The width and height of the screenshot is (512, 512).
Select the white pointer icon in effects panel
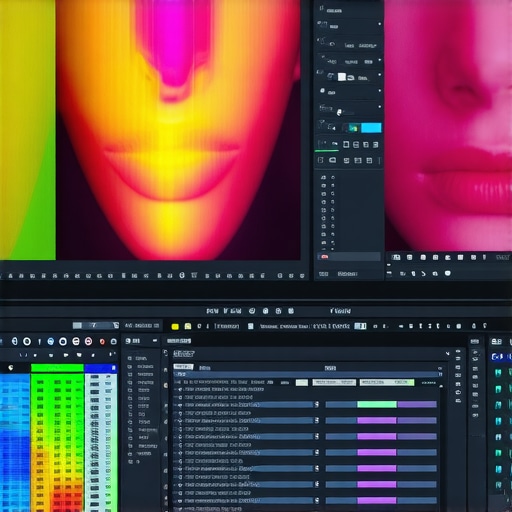click(x=339, y=112)
